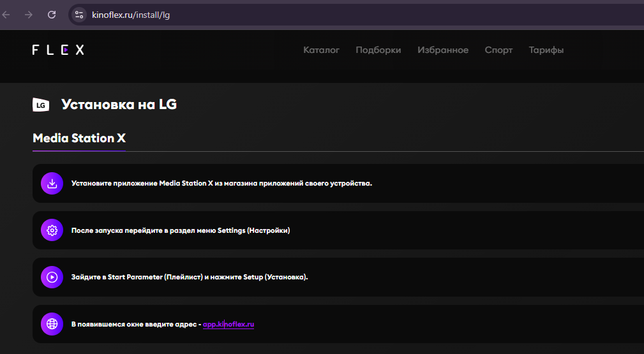This screenshot has height=354, width=644.
Task: Click the purple settings gear icon
Action: point(52,230)
